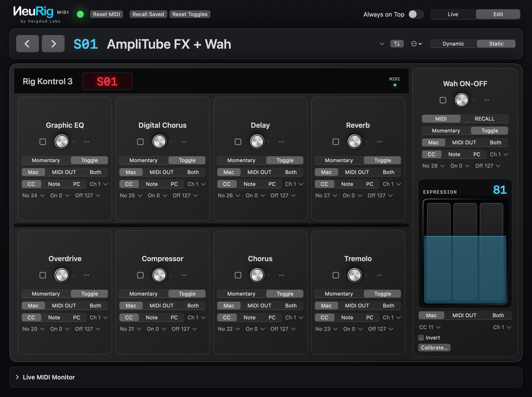Open Chorus more options dots
This screenshot has height=397, width=532.
[282, 275]
